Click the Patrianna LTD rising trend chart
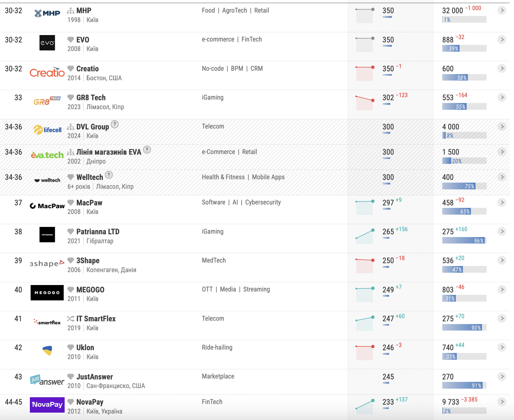The height and width of the screenshot is (420, 514). click(x=365, y=236)
